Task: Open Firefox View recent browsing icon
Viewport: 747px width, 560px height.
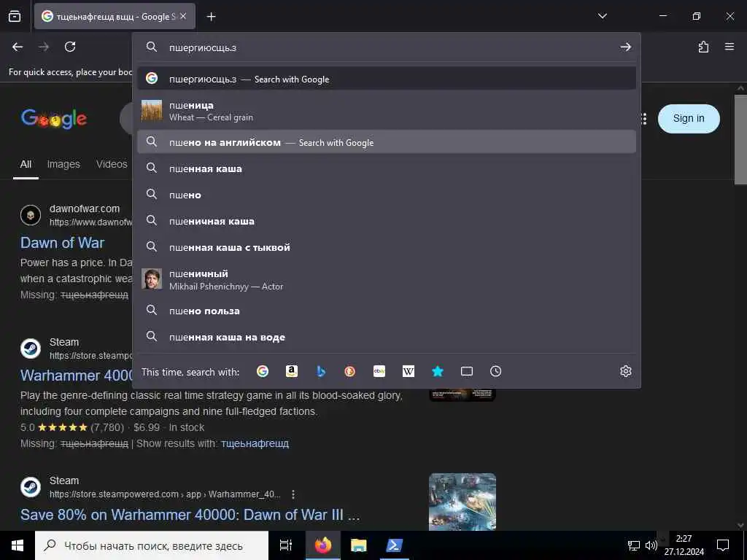Action: click(x=15, y=16)
